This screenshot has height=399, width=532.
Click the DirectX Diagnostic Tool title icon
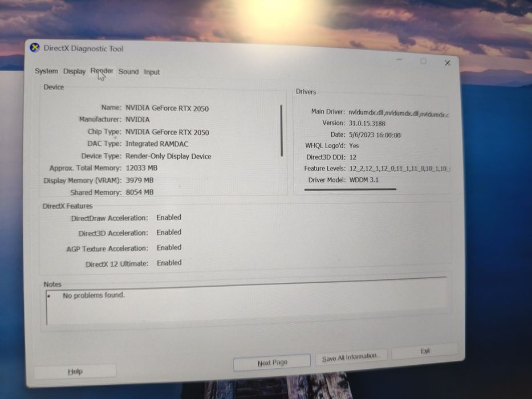click(35, 48)
